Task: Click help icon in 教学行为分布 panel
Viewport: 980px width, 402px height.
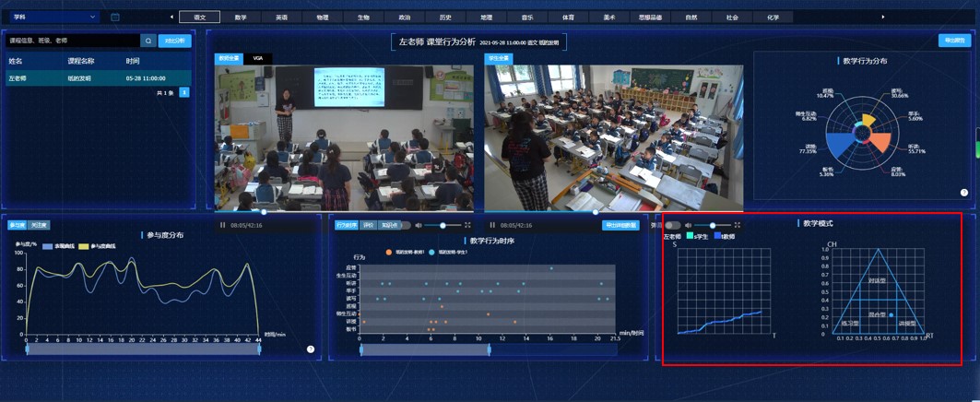Action: 964,193
